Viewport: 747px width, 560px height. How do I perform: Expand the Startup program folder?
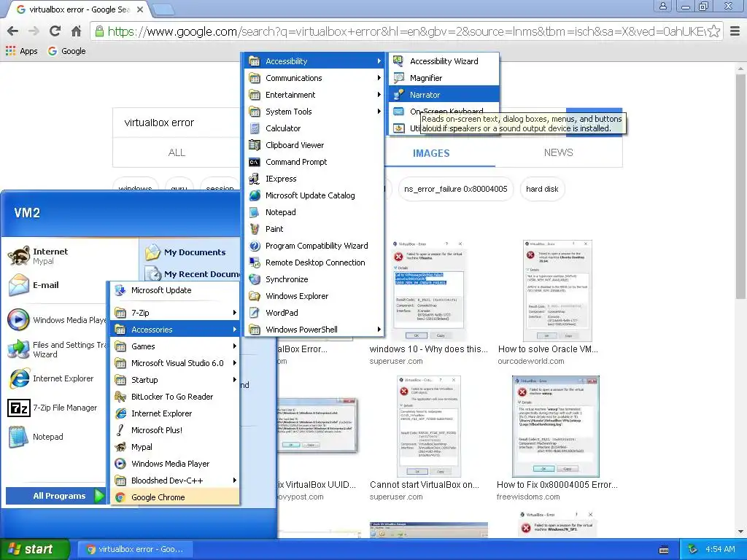tap(175, 380)
